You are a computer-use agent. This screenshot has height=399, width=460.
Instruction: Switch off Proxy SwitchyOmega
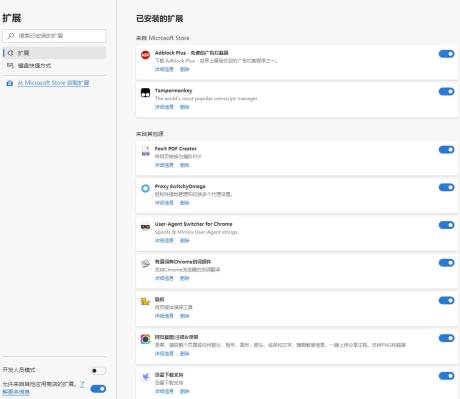(446, 187)
